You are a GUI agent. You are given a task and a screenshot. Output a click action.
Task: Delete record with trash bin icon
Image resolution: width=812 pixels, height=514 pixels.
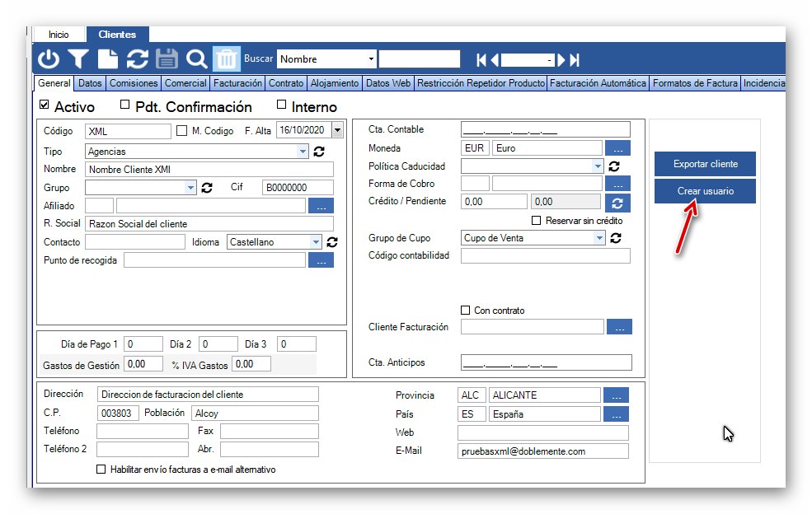pos(227,58)
